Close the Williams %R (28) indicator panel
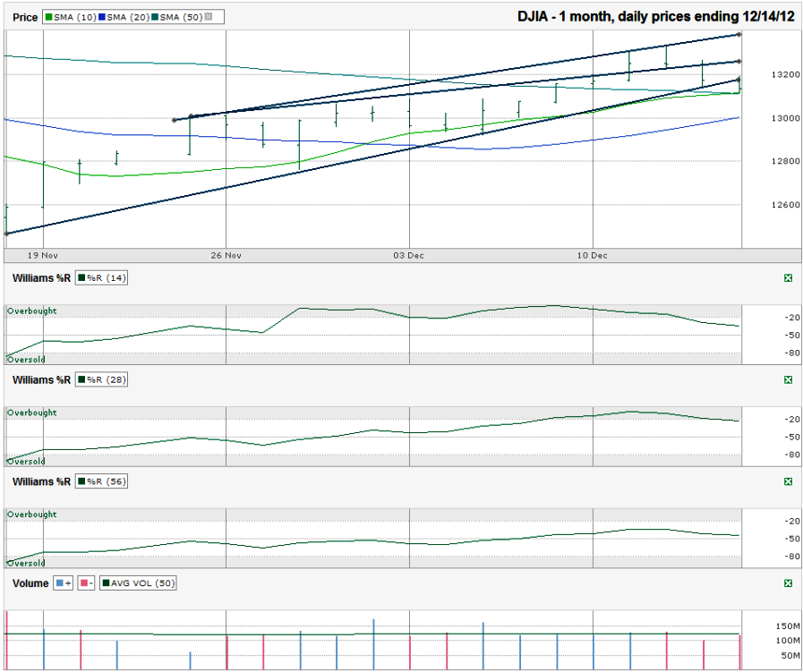803x672 pixels. pyautogui.click(x=788, y=379)
